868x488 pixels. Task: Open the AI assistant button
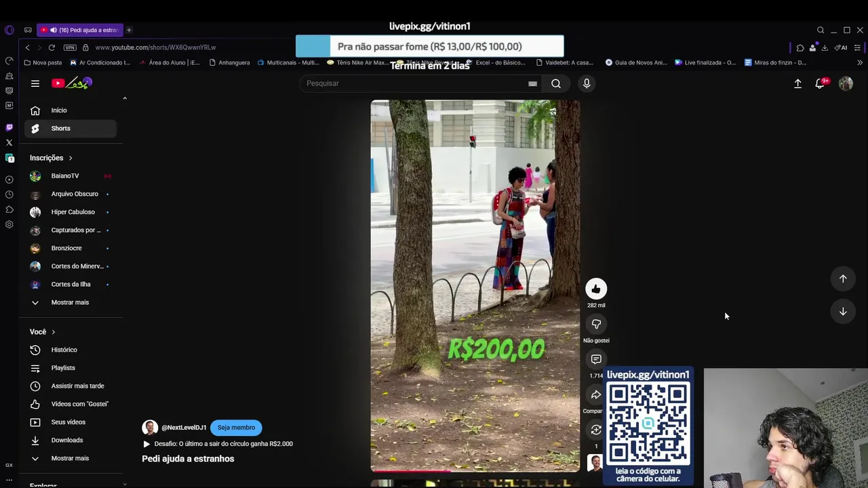click(841, 47)
